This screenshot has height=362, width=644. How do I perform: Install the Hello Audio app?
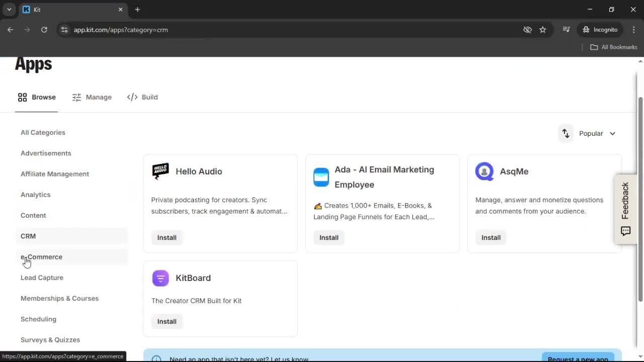click(167, 237)
